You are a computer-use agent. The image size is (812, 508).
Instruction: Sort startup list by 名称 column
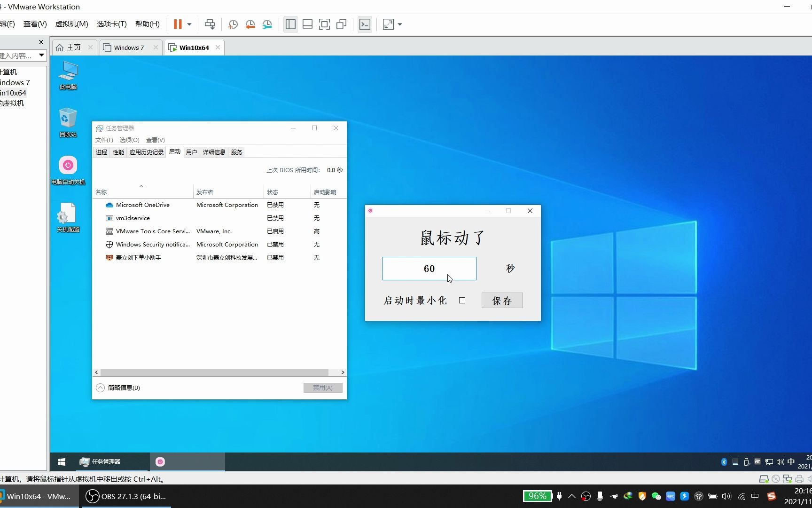point(143,192)
